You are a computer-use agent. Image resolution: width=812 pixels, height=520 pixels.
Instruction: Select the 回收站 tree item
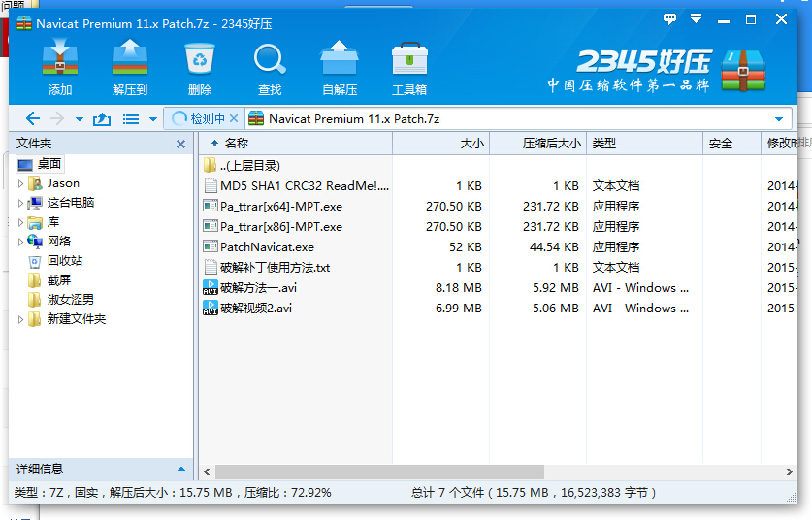(55, 261)
